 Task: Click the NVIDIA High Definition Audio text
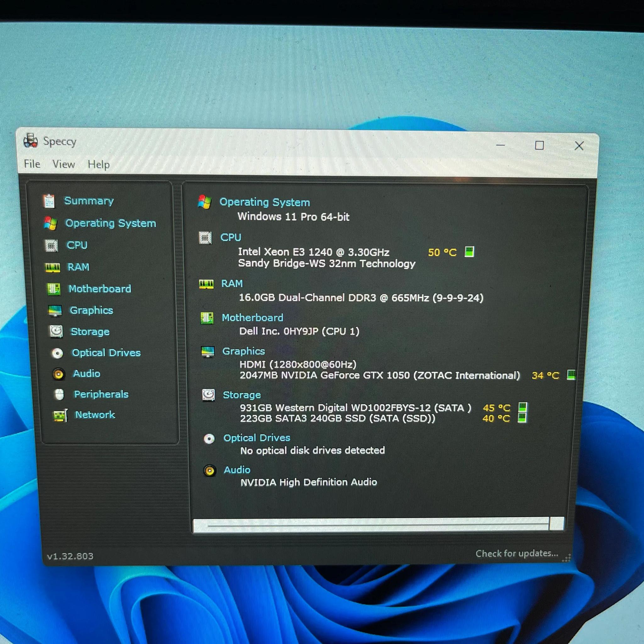[309, 482]
